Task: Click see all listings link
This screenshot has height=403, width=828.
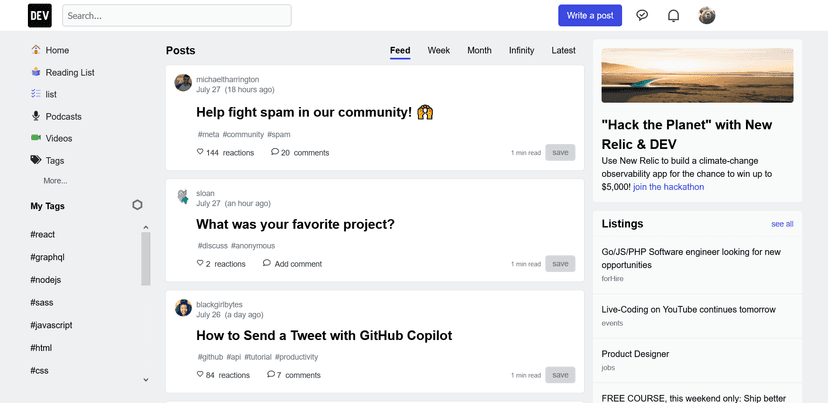Action: tap(782, 224)
